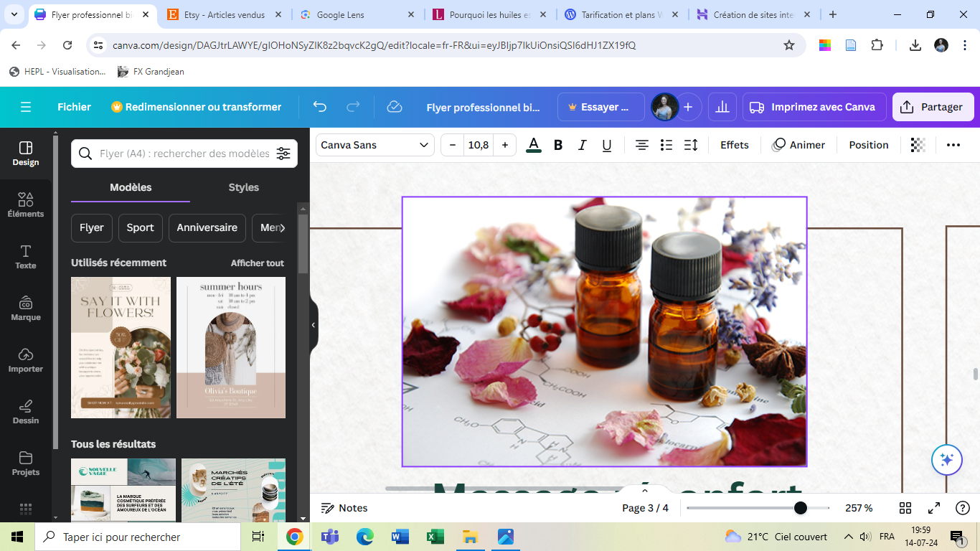This screenshot has width=980, height=551.
Task: Switch to the Modèles tab
Action: (x=131, y=187)
